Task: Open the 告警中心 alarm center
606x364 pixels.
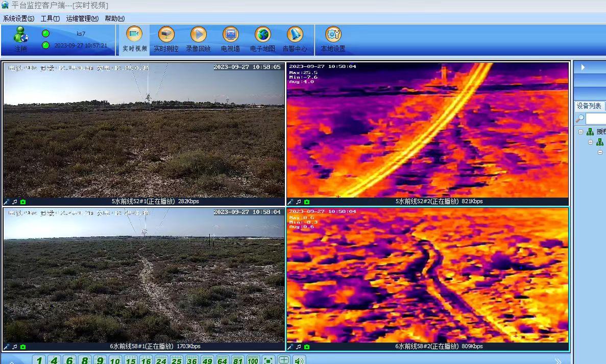Action: pyautogui.click(x=295, y=39)
